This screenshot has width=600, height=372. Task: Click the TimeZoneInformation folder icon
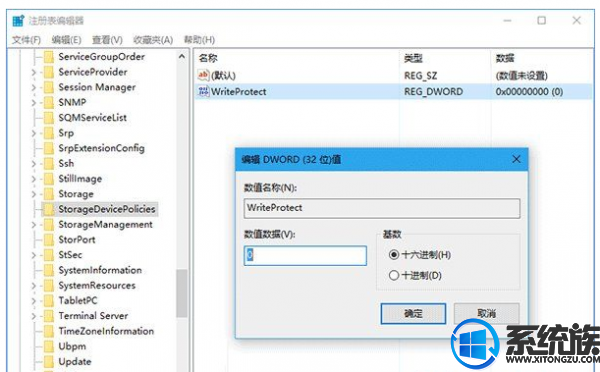(49, 331)
